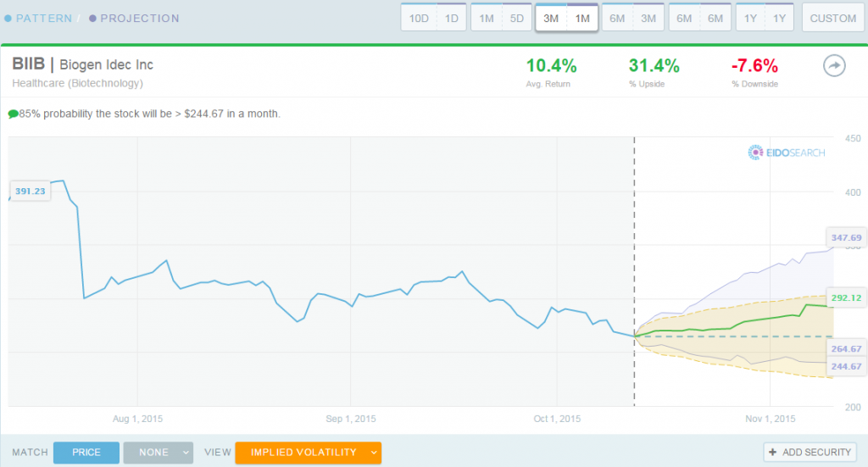Viewport: 868px width, 467px height.
Task: Select the 1M pattern paired with 5D
Action: point(486,19)
